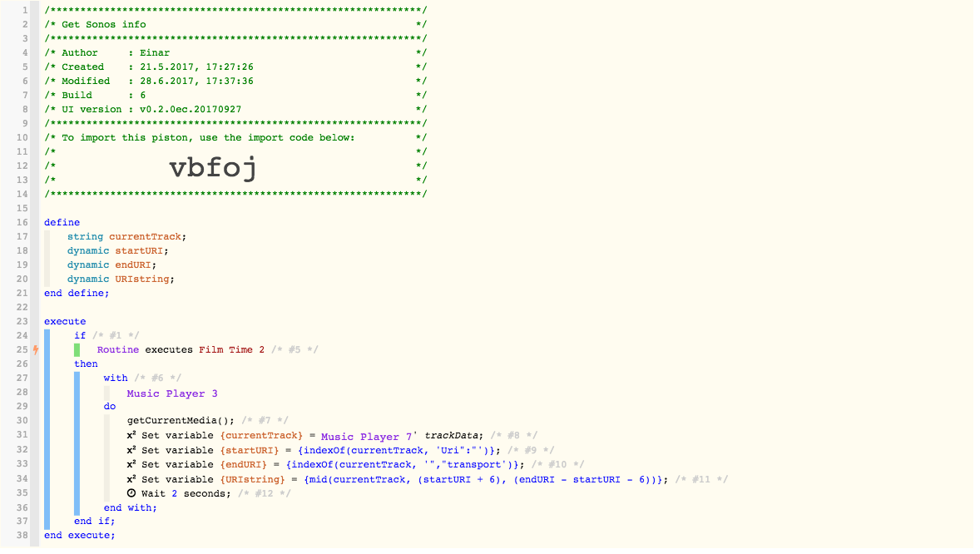Click the getCurrentMedia() command

click(x=181, y=421)
